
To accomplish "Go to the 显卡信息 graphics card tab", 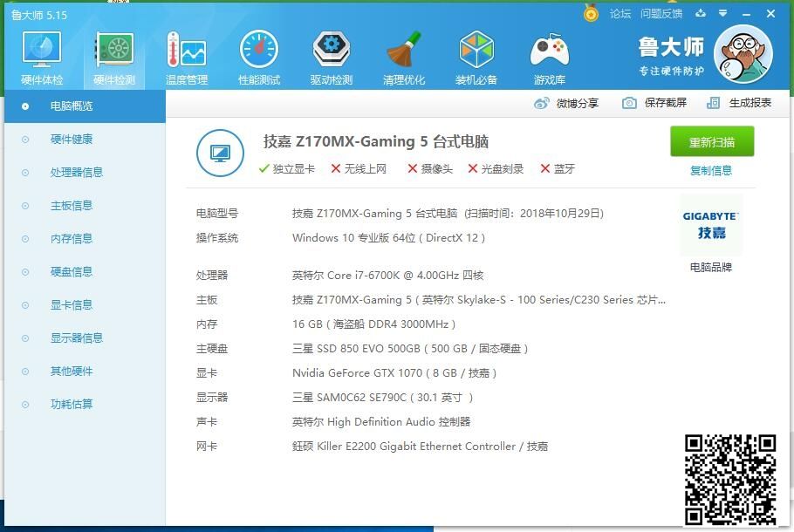I will click(x=72, y=305).
